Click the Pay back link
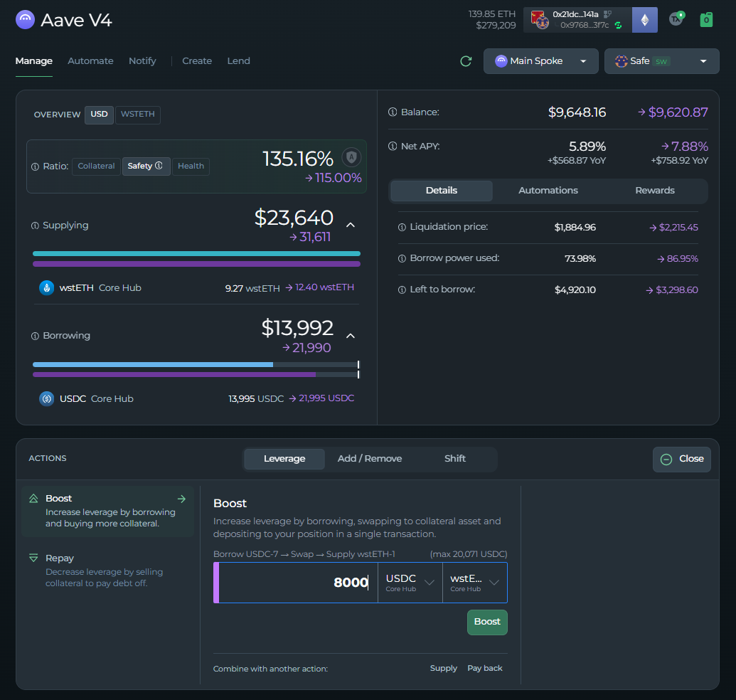The image size is (736, 700). point(484,669)
